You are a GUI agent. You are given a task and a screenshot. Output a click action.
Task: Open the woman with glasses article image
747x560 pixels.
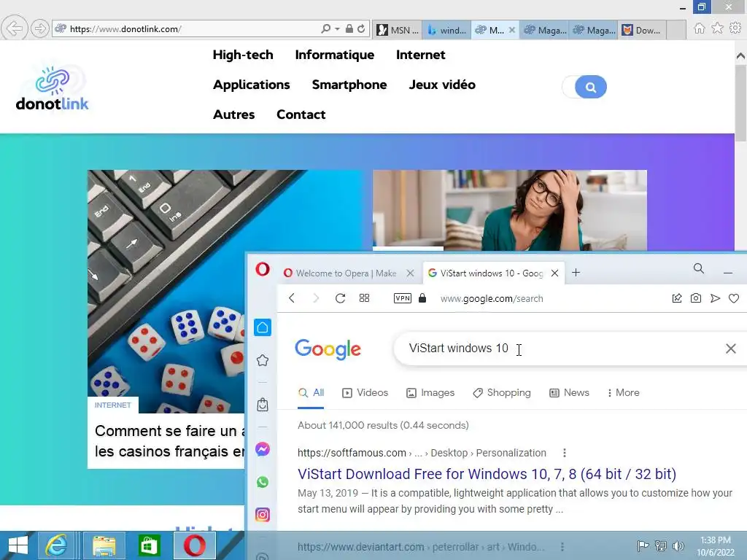(x=510, y=210)
